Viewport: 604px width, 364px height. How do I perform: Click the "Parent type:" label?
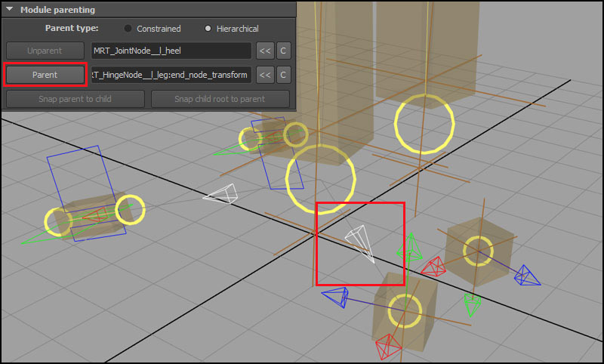[x=72, y=28]
